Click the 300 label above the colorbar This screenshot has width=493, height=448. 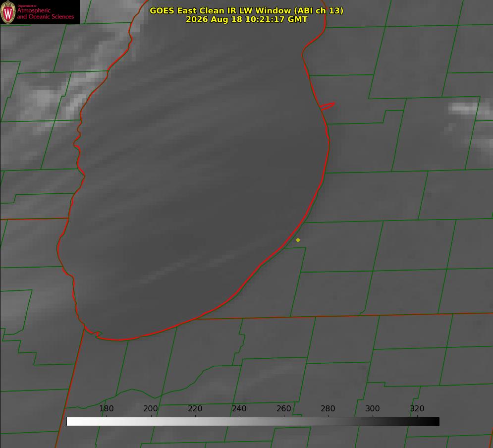(x=372, y=408)
